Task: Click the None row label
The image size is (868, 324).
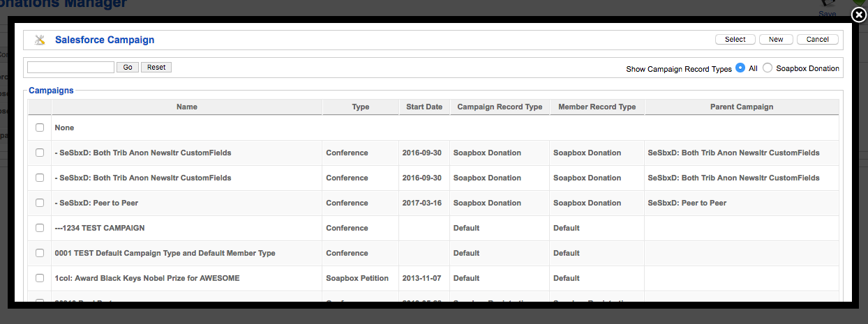Action: pyautogui.click(x=64, y=128)
